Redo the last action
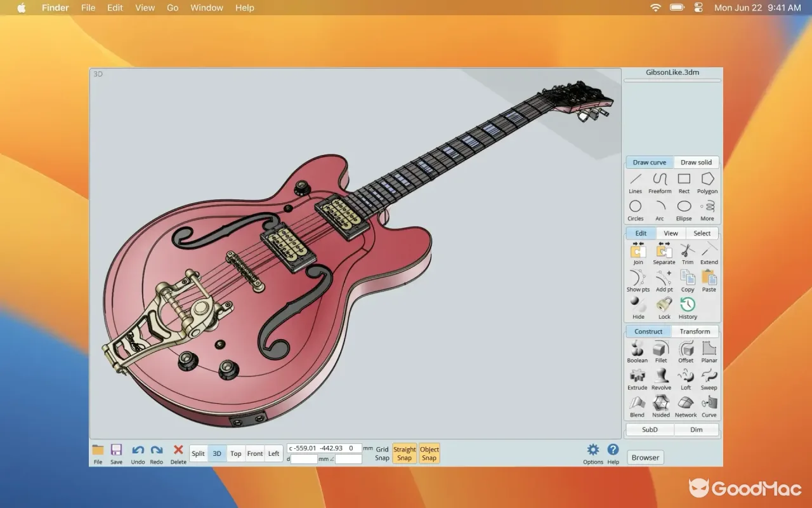The image size is (812, 508). (157, 454)
